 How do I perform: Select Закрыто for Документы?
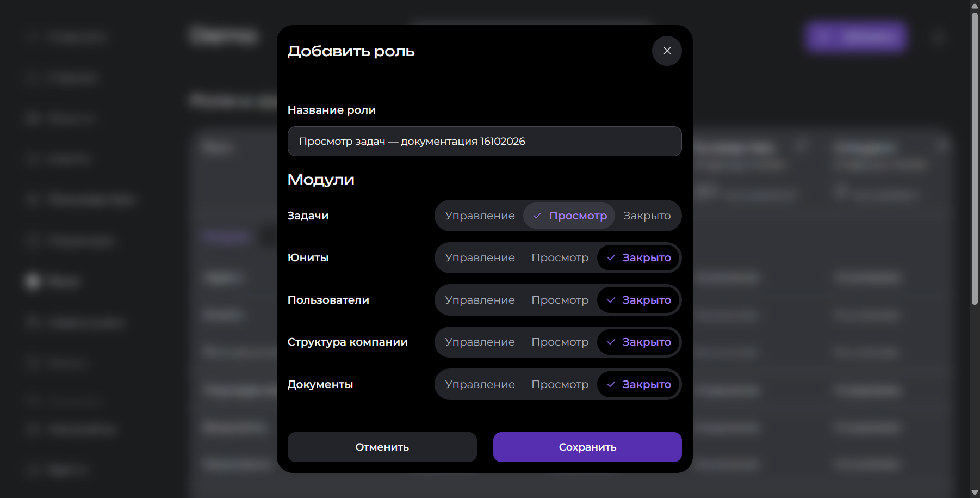[x=638, y=384]
